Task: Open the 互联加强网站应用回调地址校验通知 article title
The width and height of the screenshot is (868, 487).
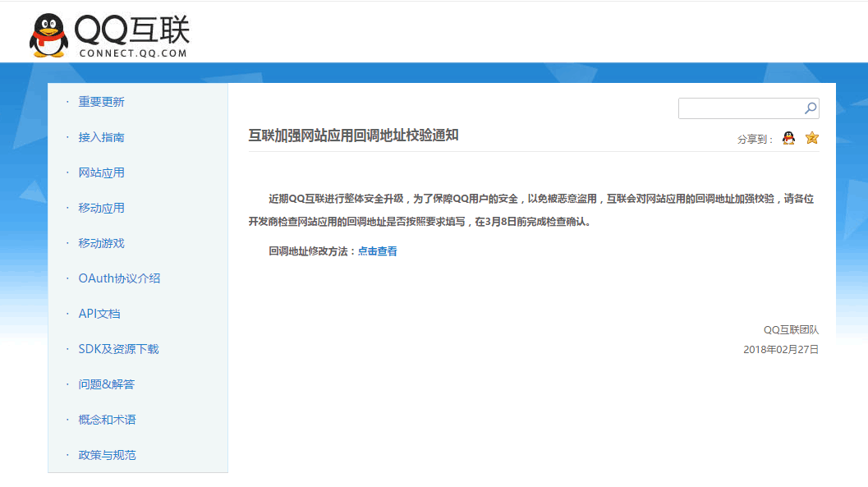Action: tap(356, 133)
